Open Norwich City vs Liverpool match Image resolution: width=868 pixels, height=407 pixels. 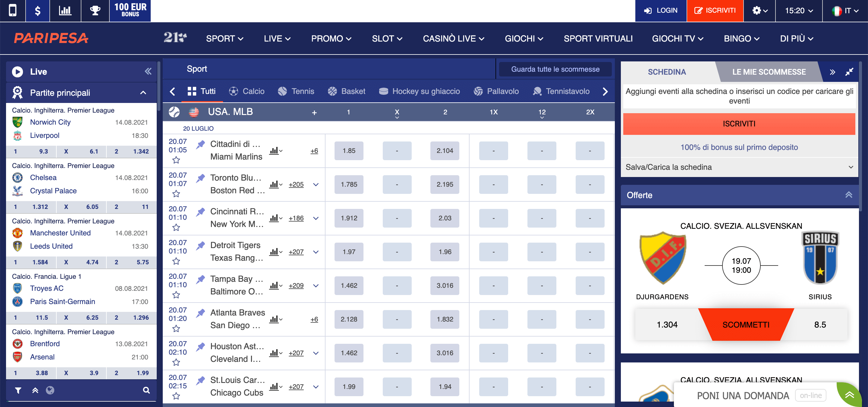(81, 129)
